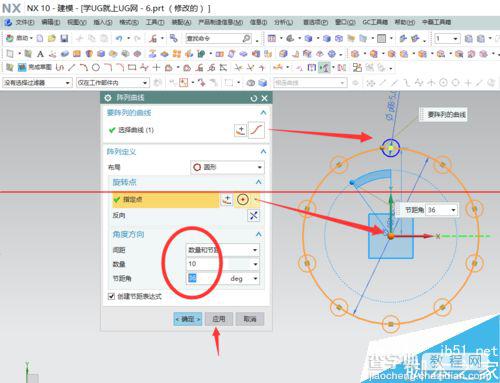Viewport: 500px width, 383px height.
Task: Select the Fillet sketch tool
Action: pos(108,68)
